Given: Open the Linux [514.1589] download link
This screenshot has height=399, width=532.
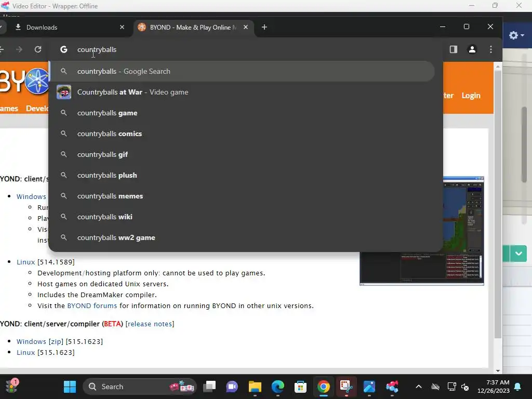Looking at the screenshot, I should (x=26, y=262).
